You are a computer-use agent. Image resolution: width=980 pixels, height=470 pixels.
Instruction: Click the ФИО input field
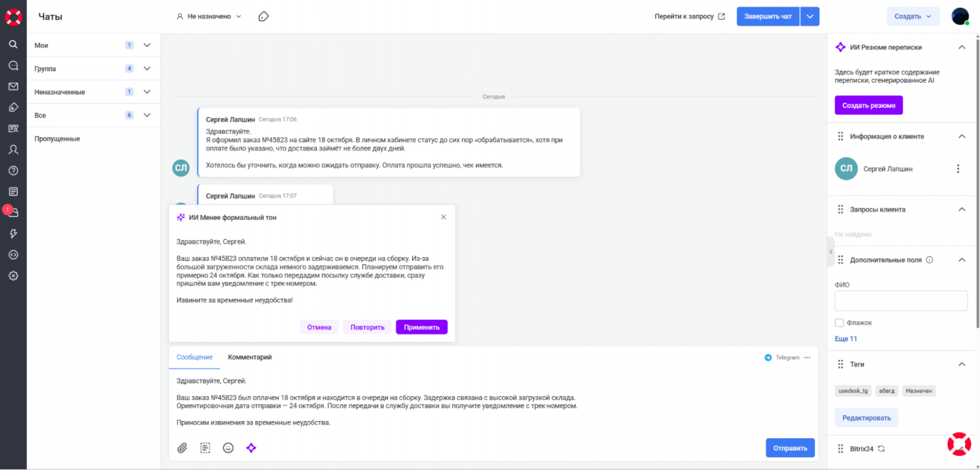pos(900,300)
